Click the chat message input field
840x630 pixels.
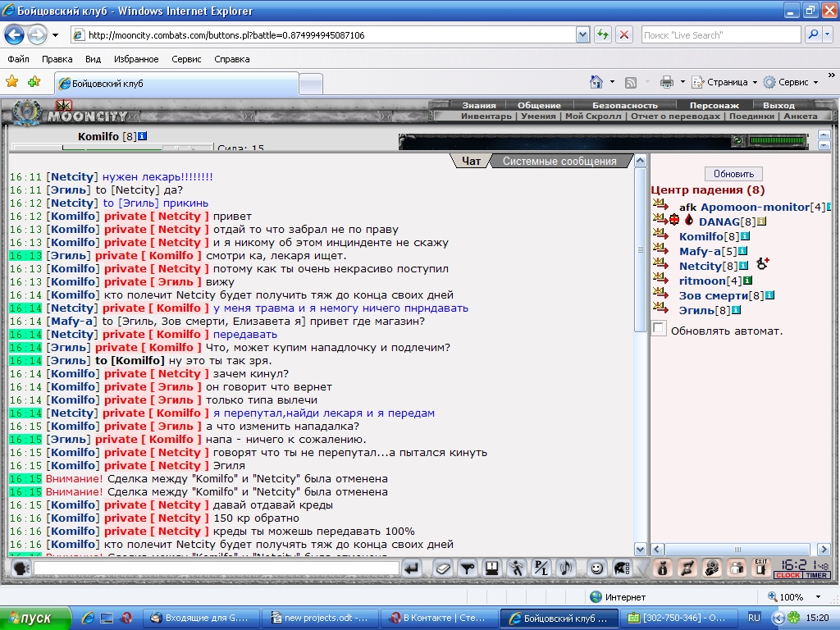tap(217, 568)
